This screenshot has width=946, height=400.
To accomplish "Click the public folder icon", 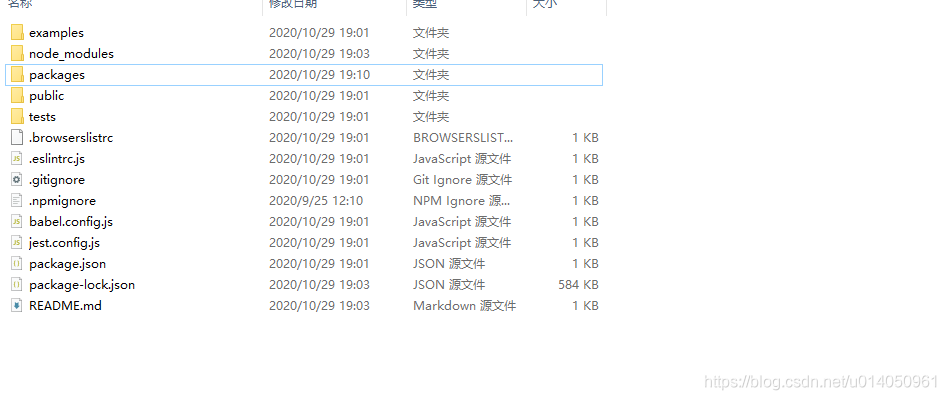I will coord(17,95).
